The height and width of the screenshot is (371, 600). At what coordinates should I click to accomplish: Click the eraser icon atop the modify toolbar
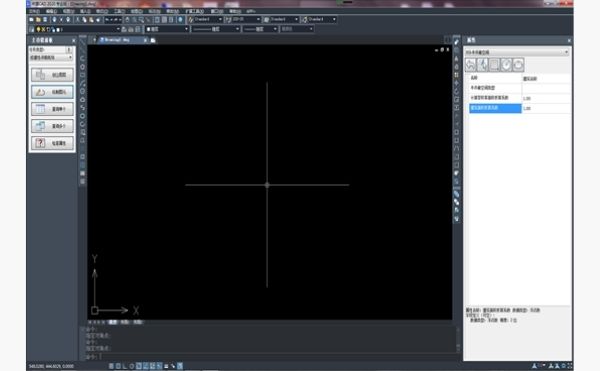tap(456, 42)
